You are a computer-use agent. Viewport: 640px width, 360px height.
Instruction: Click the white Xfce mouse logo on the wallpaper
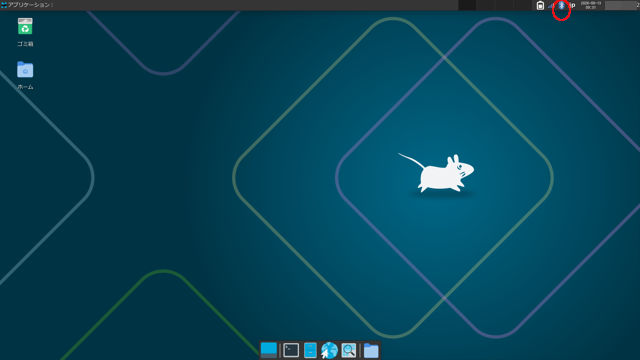coord(436,173)
